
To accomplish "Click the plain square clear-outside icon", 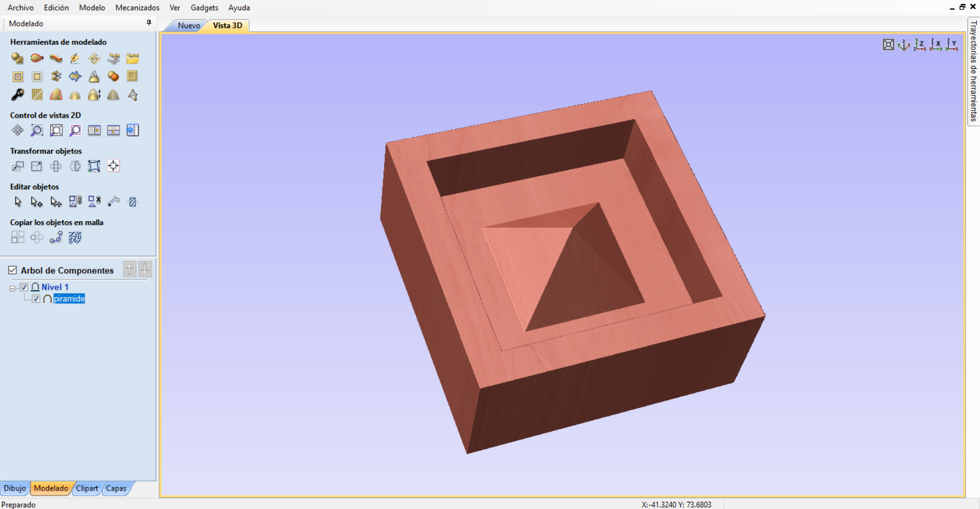I will click(37, 77).
